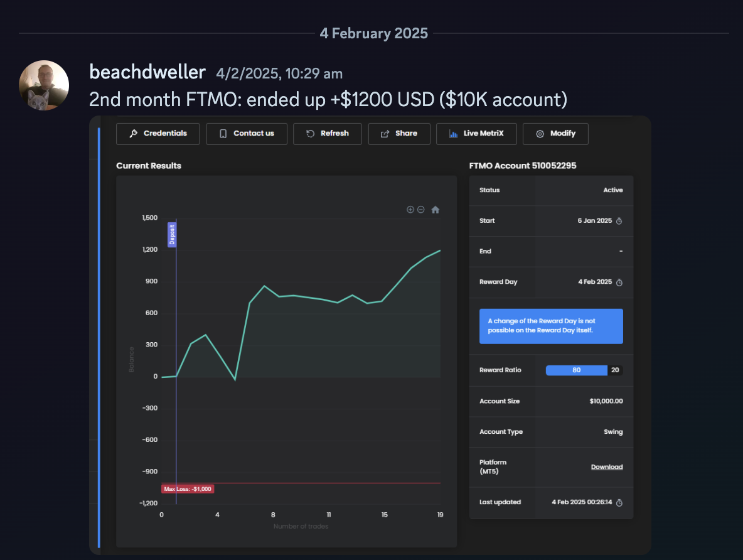
Task: Click the Max Loss -$1,000 label
Action: coord(188,489)
